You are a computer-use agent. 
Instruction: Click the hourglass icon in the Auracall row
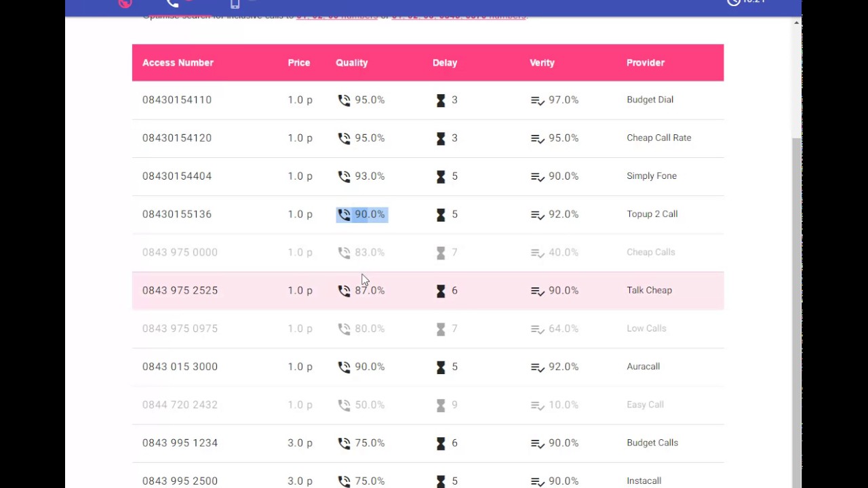pos(441,367)
